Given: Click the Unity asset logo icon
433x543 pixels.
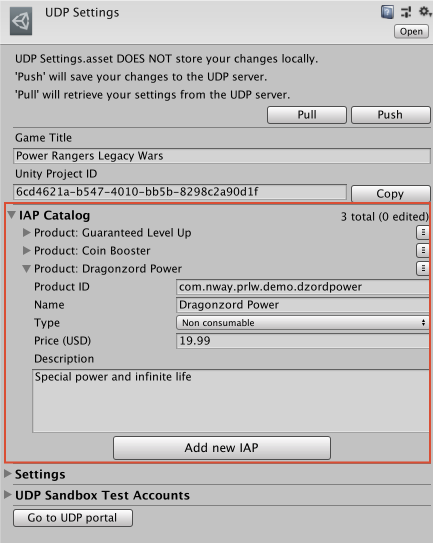Looking at the screenshot, I should (x=21, y=21).
